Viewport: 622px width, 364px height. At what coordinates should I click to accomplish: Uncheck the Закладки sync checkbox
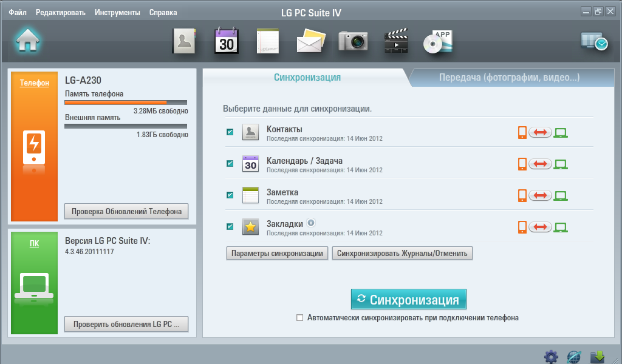click(x=230, y=226)
